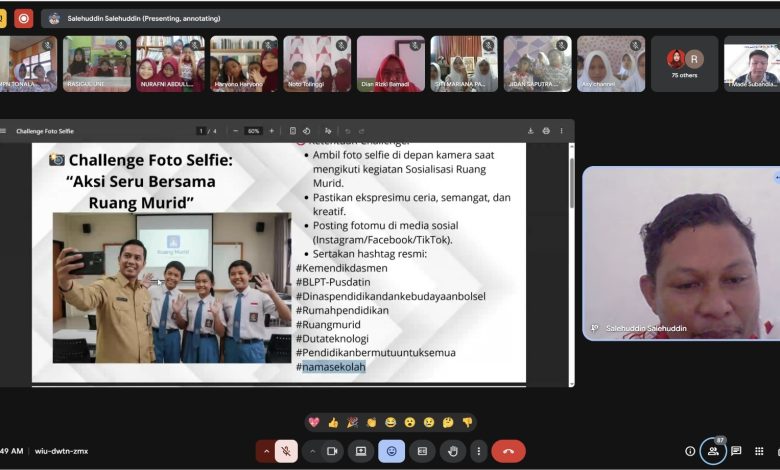This screenshot has height=470, width=780.
Task: Send the sad face reaction
Action: tap(429, 422)
